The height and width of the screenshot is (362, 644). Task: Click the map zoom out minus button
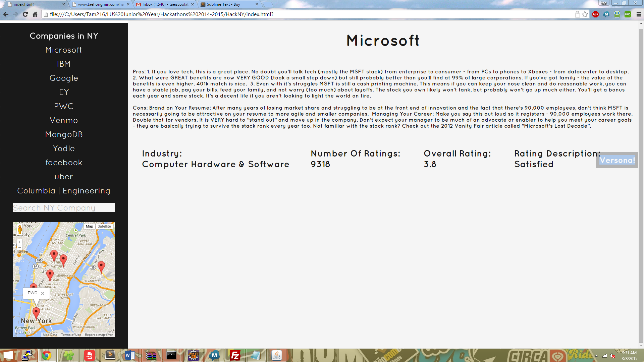pyautogui.click(x=20, y=247)
